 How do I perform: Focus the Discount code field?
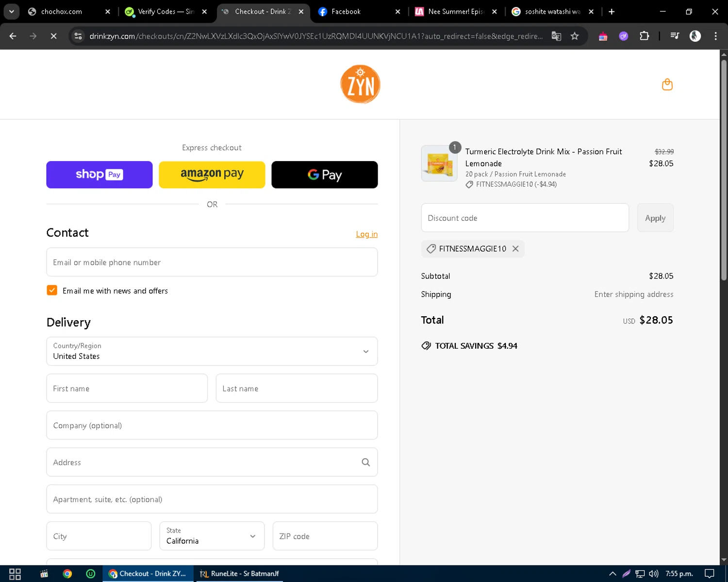pos(525,218)
